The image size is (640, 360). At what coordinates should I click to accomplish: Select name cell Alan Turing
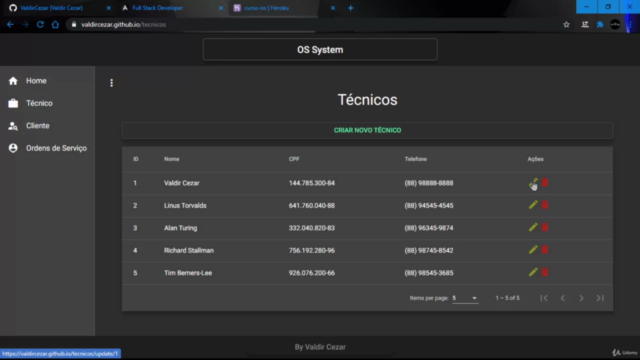(x=180, y=228)
